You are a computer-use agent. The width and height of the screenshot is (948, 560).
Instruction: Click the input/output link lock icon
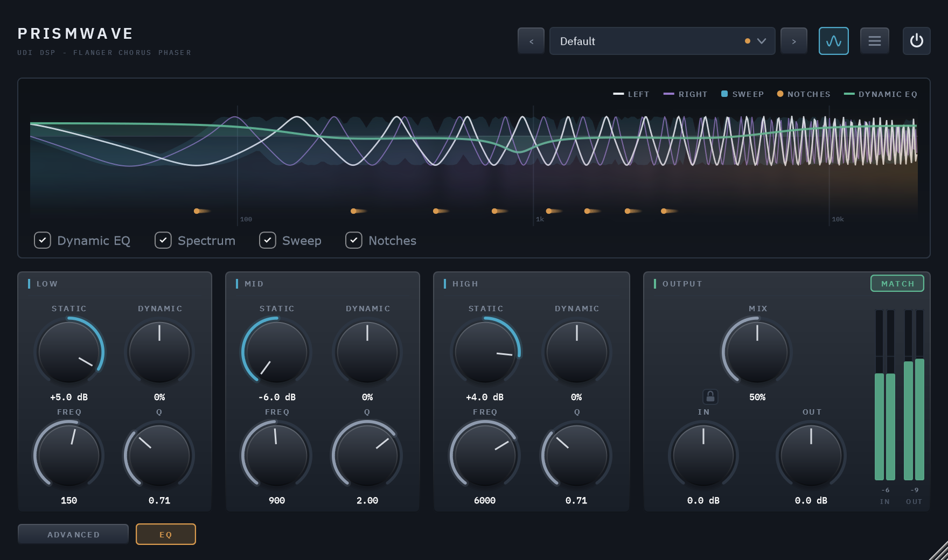[x=710, y=397]
